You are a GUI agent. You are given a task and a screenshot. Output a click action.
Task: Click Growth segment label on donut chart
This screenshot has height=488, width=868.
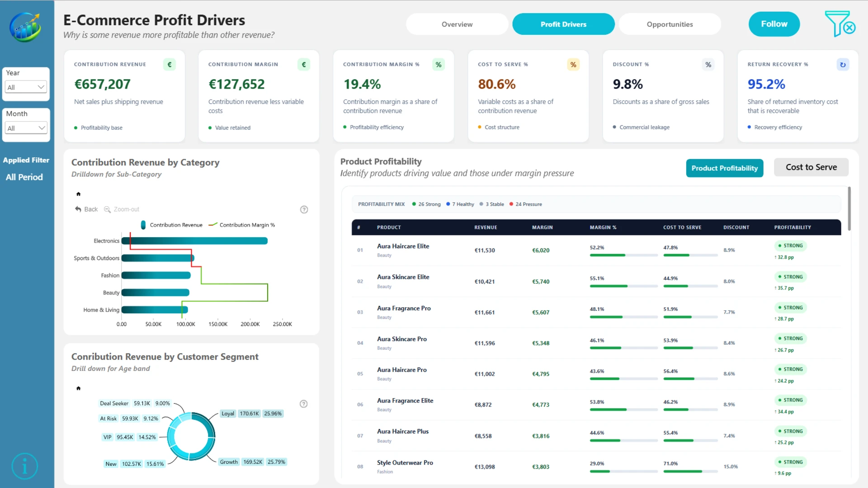click(229, 462)
